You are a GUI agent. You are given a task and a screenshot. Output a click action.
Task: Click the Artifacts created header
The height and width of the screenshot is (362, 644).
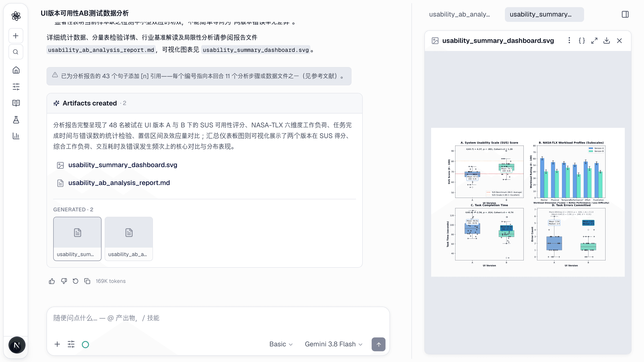(205, 103)
